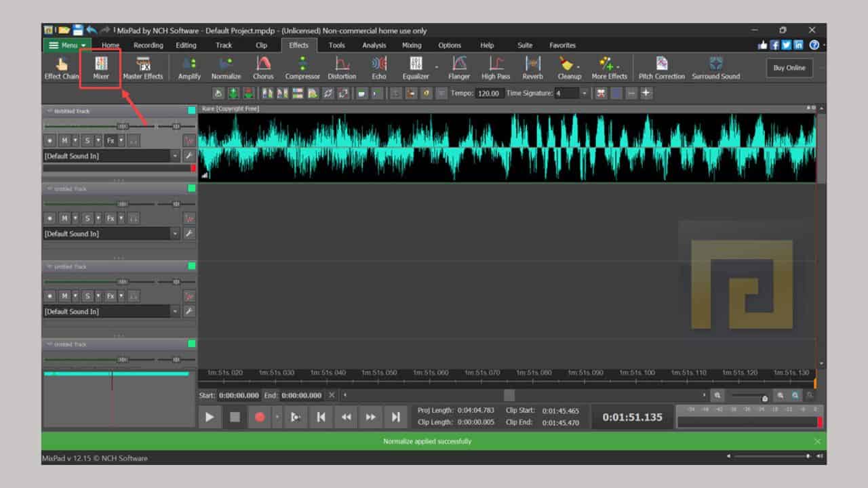Image resolution: width=868 pixels, height=488 pixels.
Task: Open the wrench settings of third track
Action: pos(189,312)
